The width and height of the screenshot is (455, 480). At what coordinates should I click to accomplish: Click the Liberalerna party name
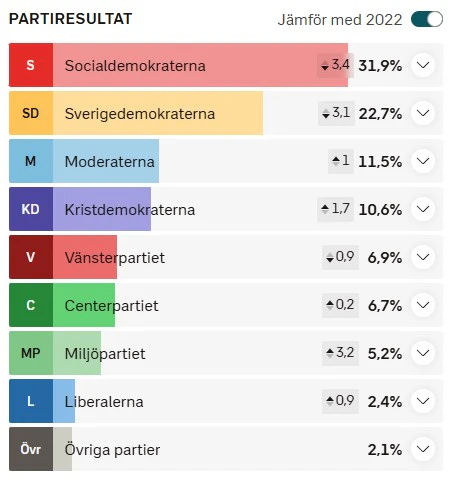(104, 402)
